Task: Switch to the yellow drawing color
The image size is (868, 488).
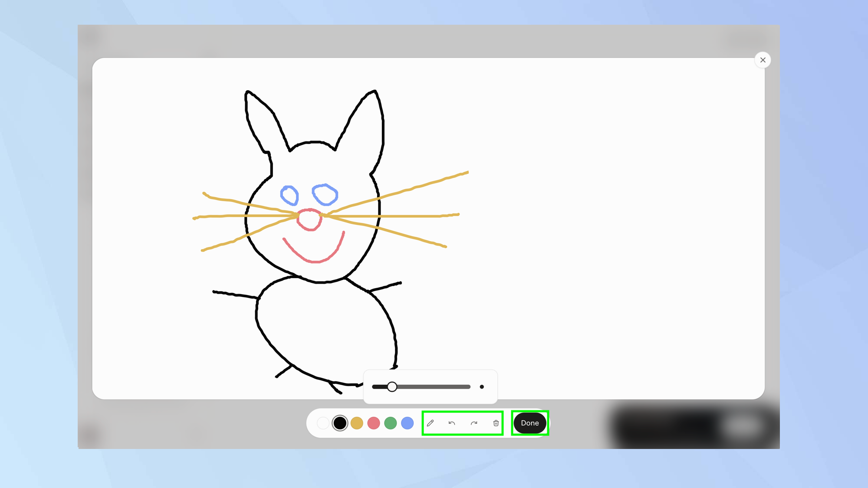Action: 357,423
